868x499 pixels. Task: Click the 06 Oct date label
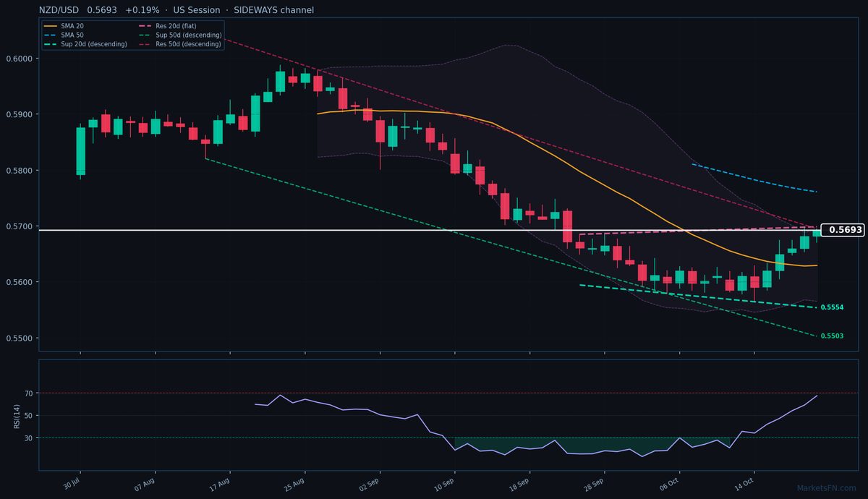(671, 483)
